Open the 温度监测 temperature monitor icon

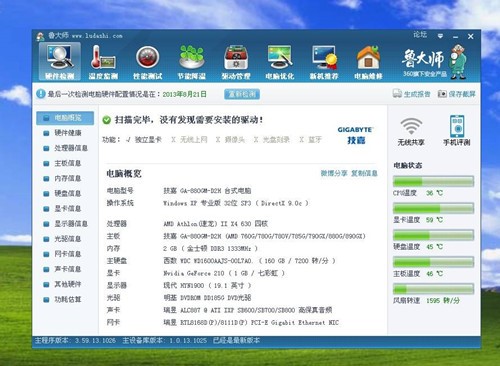[103, 62]
